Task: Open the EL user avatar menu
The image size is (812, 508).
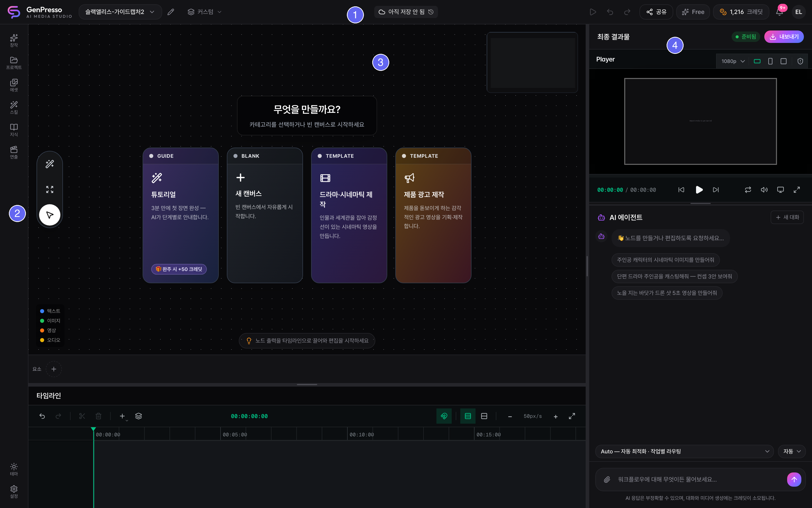Action: [798, 12]
